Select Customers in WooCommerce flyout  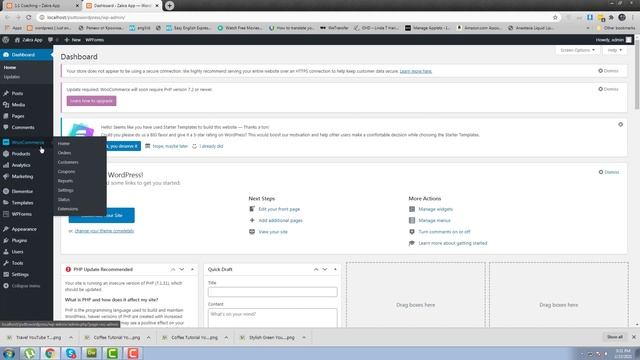68,162
